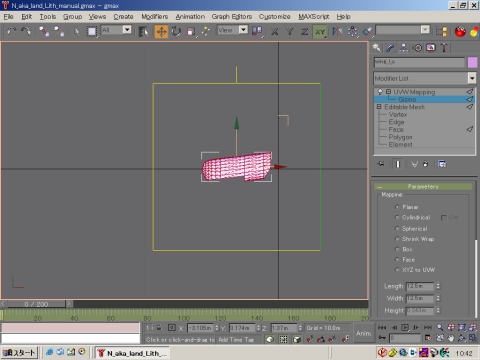Image resolution: width=480 pixels, height=360 pixels.
Task: Click the pink object color swatch
Action: [472, 62]
